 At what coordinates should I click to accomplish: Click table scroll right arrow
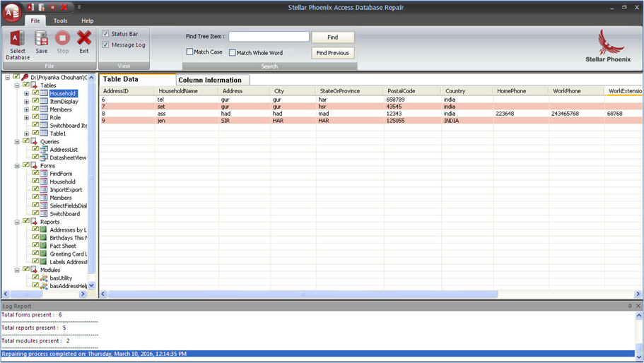[x=638, y=294]
